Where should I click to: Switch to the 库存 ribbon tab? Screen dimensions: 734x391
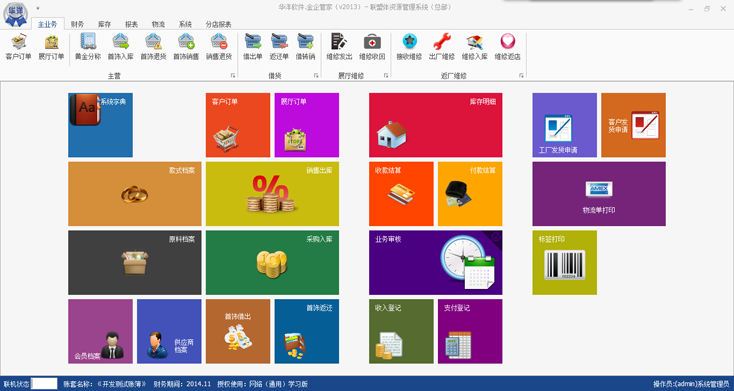pos(104,24)
